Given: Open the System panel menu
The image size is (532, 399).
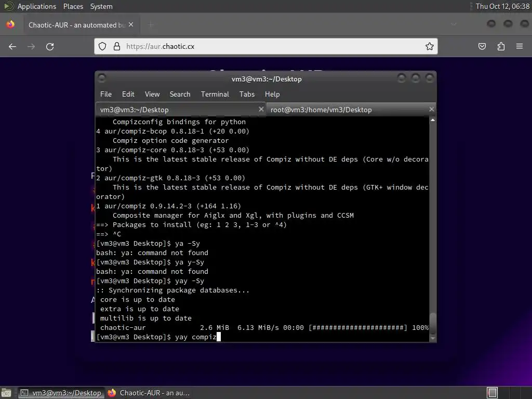Looking at the screenshot, I should pos(101,6).
